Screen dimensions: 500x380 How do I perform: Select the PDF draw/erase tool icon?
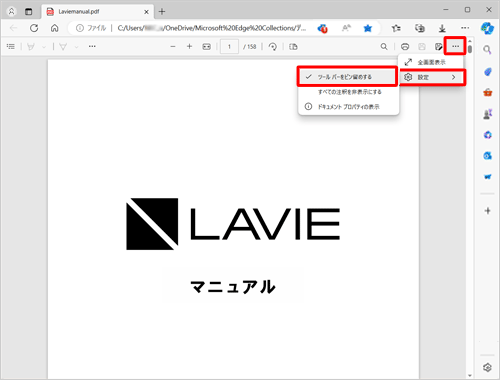63,47
